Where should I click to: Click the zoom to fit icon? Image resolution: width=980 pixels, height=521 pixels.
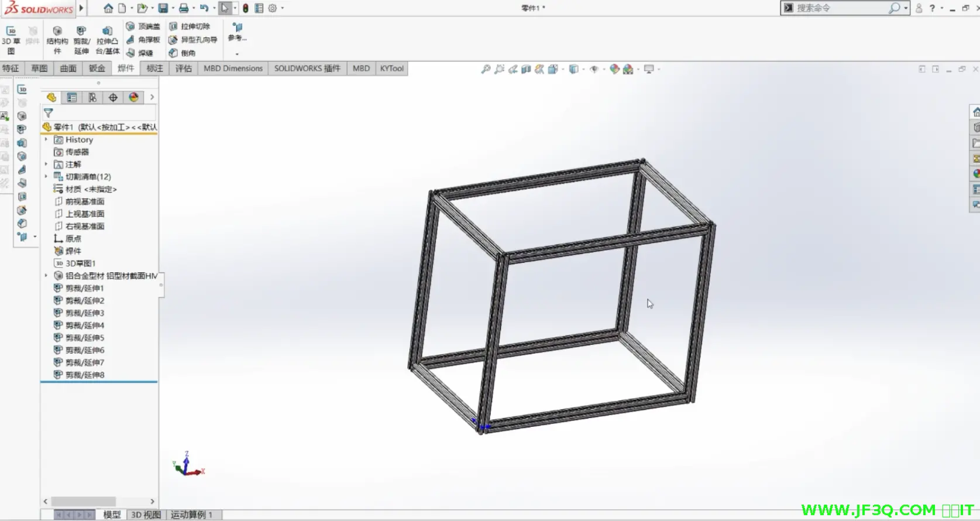pos(486,69)
